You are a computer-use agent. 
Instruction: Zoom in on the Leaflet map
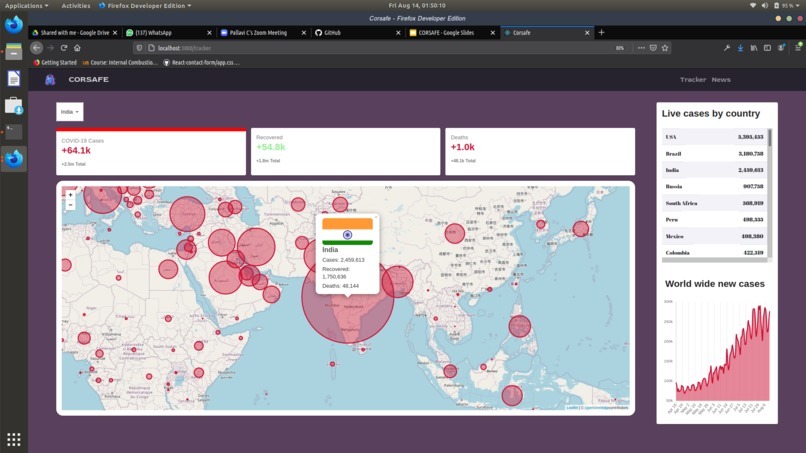click(70, 195)
